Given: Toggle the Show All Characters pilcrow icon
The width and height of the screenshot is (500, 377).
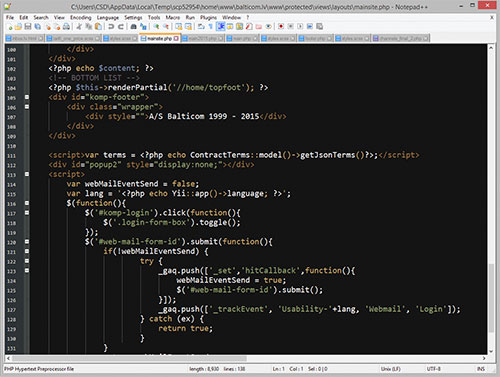Looking at the screenshot, I should coord(211,27).
